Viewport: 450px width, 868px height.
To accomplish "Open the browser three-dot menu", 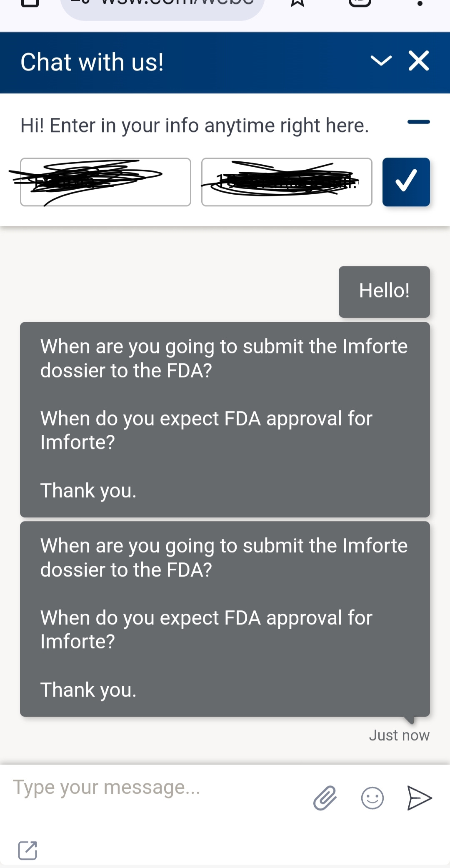I will 420,3.
